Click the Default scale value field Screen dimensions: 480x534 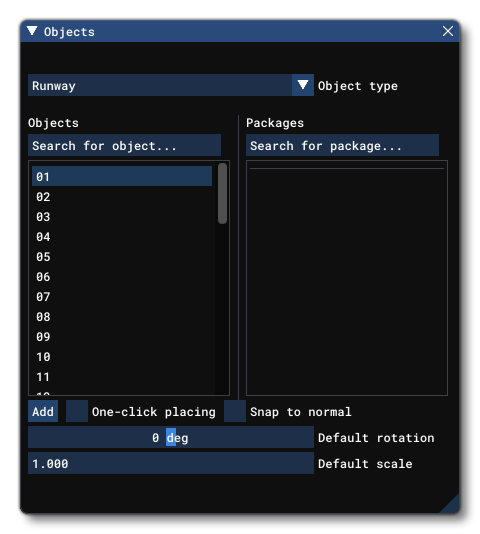[x=171, y=464]
